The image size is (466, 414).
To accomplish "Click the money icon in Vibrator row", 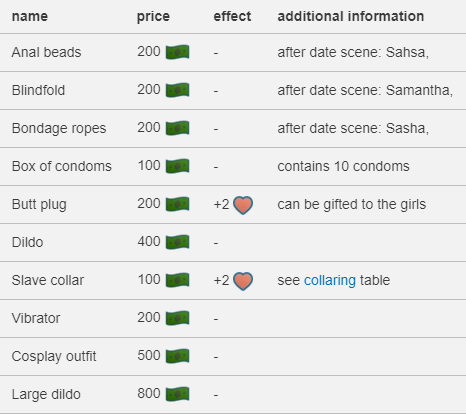I will 177,318.
